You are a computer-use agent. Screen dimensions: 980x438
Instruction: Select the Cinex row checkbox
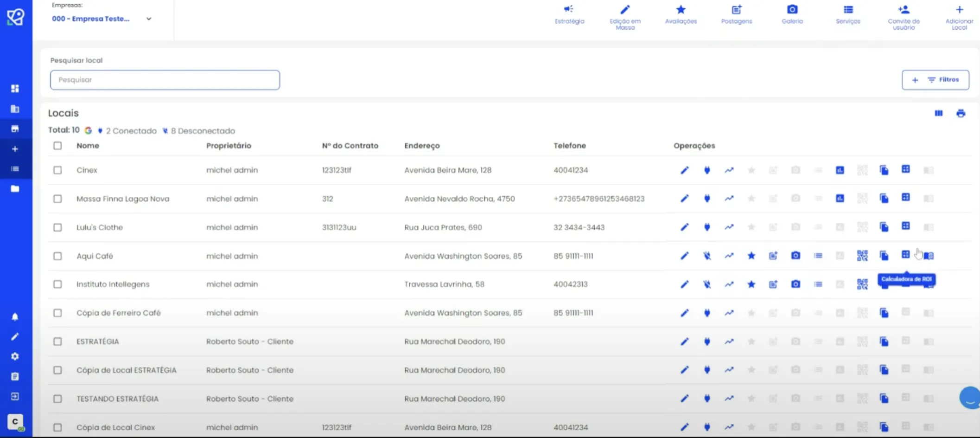57,170
